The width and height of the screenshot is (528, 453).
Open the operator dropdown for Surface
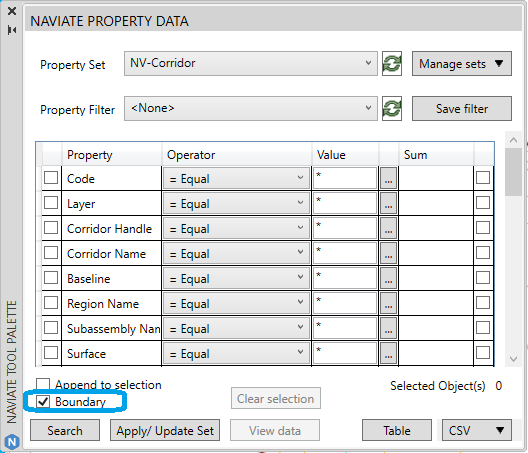point(236,353)
